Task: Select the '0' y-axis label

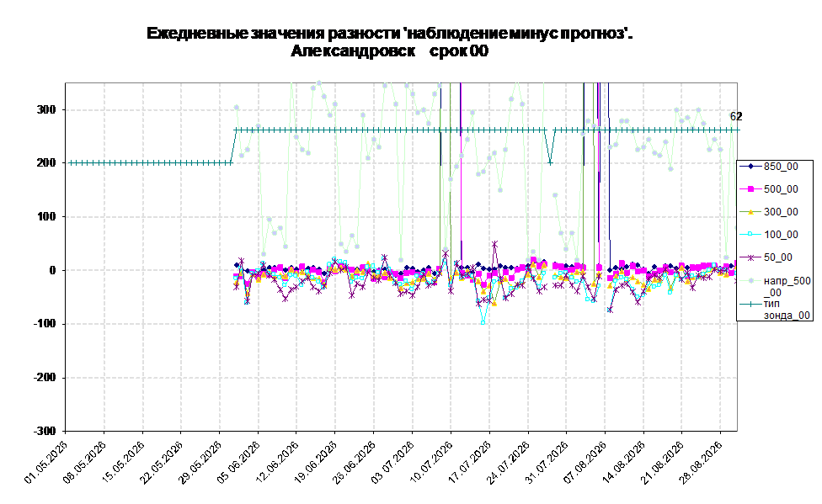Action: pyautogui.click(x=52, y=270)
